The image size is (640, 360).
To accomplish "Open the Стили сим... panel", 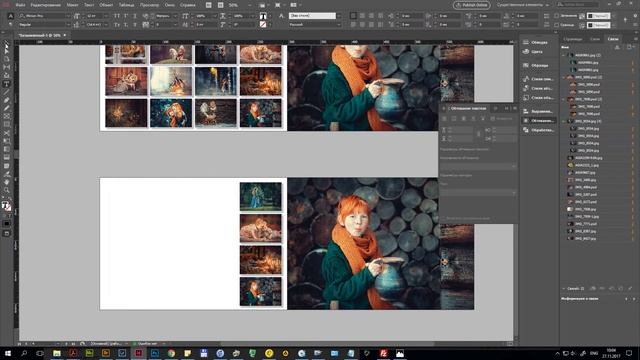I will [x=539, y=79].
